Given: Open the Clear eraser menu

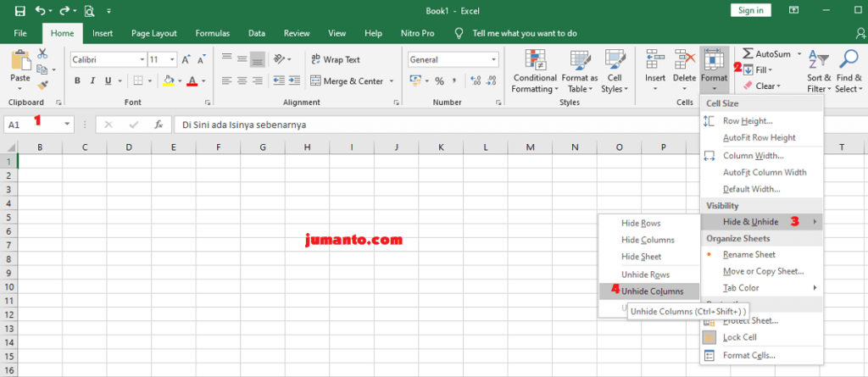Looking at the screenshot, I should pyautogui.click(x=761, y=86).
